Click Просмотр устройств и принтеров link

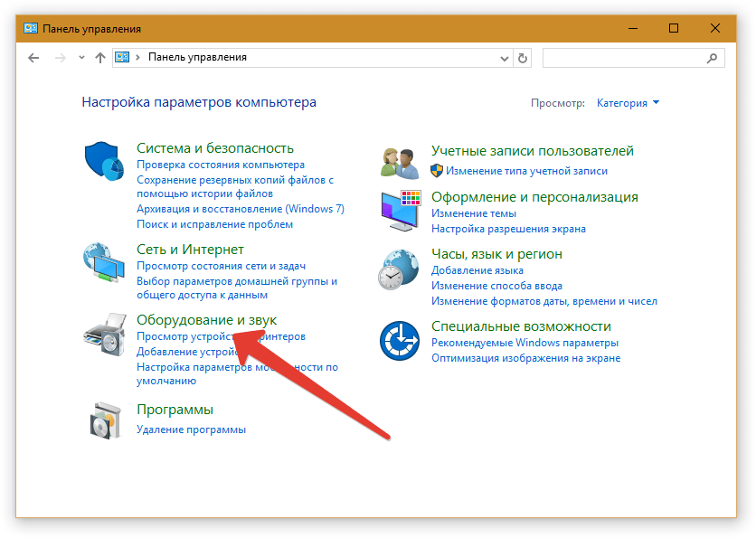[221, 336]
